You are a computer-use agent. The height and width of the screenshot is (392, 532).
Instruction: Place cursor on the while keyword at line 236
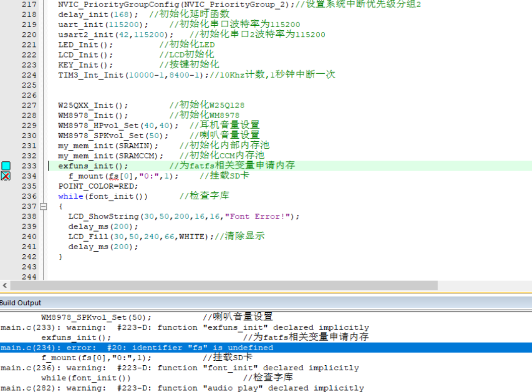tap(70, 196)
